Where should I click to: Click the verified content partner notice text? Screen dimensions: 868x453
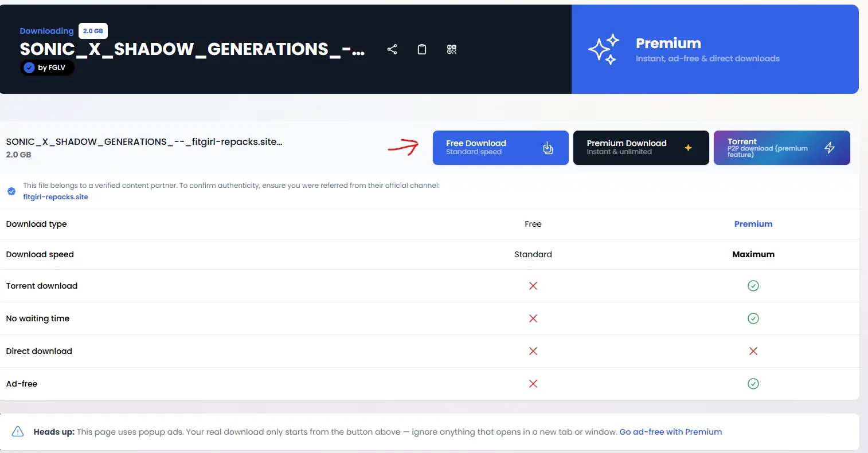[232, 186]
